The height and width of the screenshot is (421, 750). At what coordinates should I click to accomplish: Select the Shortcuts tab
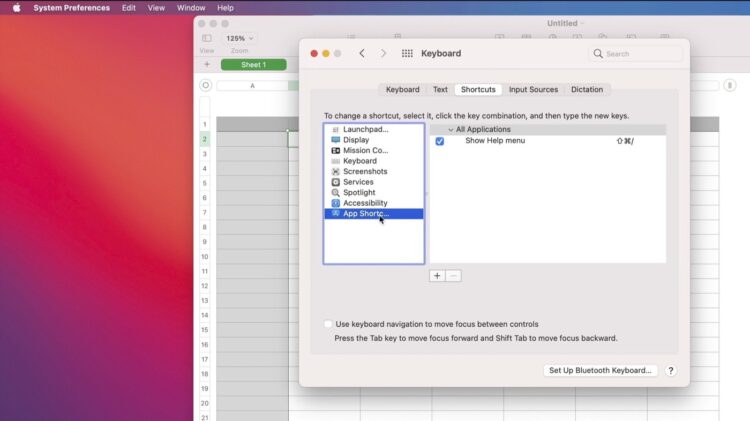pos(478,89)
